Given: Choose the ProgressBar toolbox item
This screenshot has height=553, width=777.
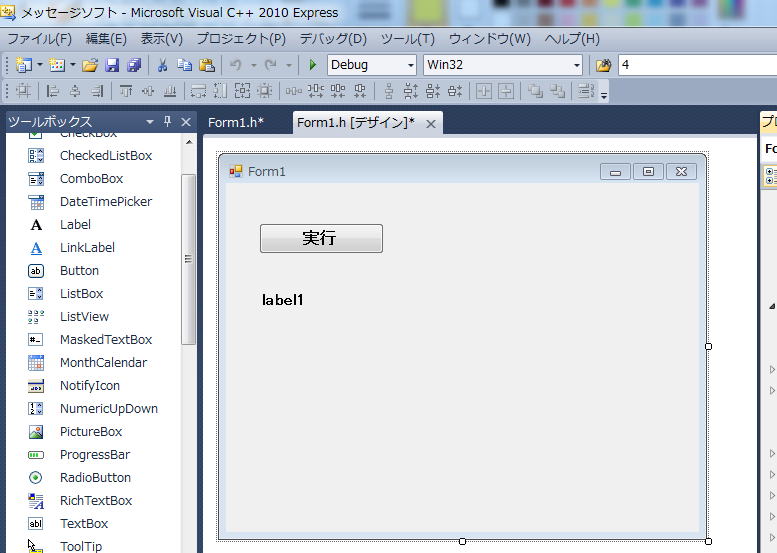Looking at the screenshot, I should point(94,455).
